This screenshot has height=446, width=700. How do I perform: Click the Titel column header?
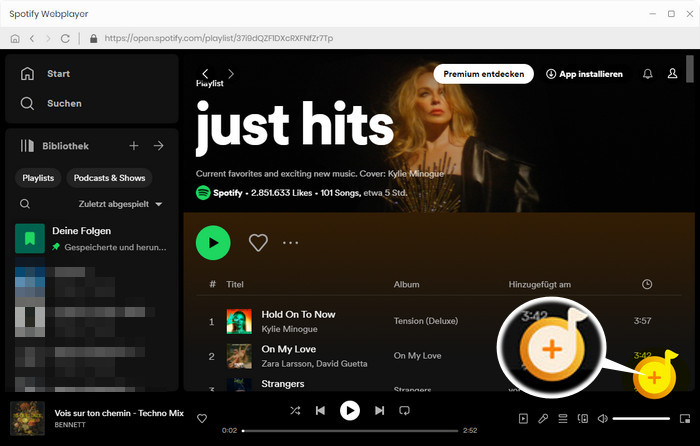click(x=235, y=284)
